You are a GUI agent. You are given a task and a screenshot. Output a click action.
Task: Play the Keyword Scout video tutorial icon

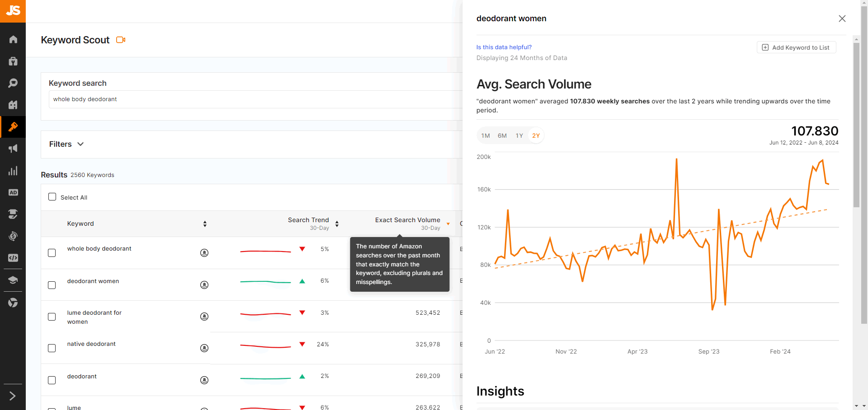click(121, 40)
